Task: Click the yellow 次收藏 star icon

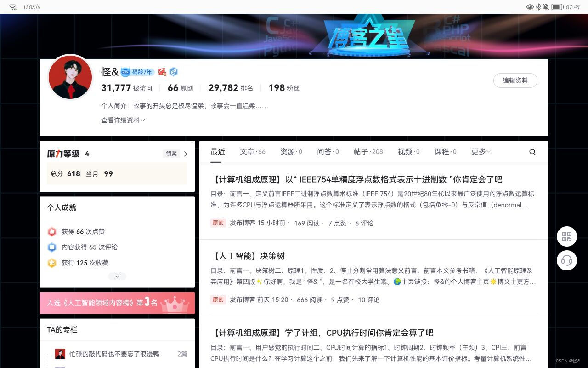Action: (x=52, y=263)
